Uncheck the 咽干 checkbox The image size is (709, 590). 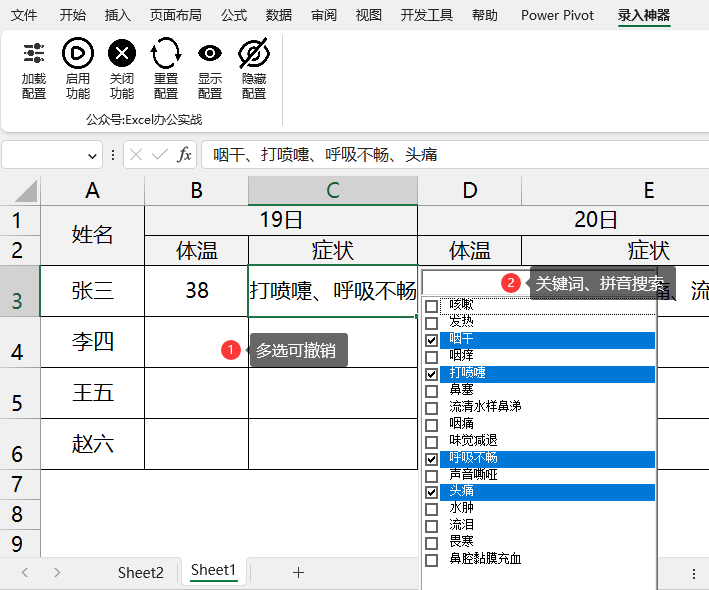432,340
